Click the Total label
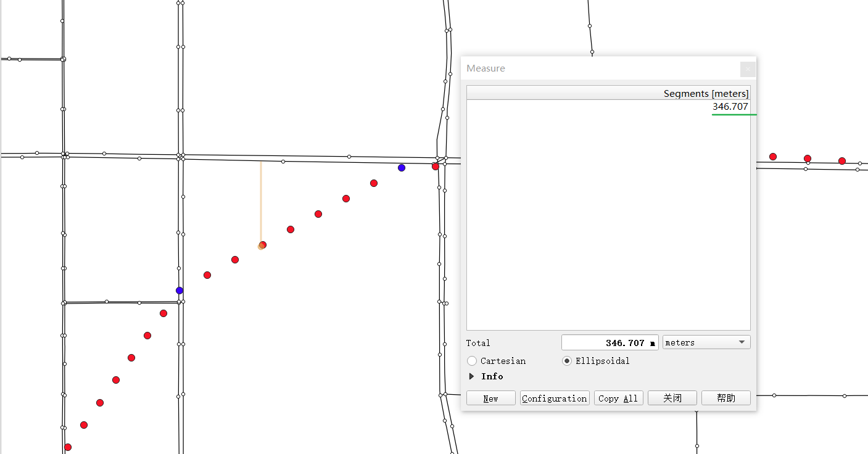The width and height of the screenshot is (868, 454). pos(478,343)
